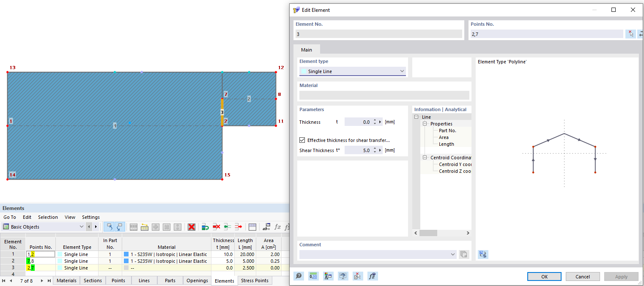Click the clipboard with cursor icon in dialog footer
644x286 pixels.
(x=358, y=276)
